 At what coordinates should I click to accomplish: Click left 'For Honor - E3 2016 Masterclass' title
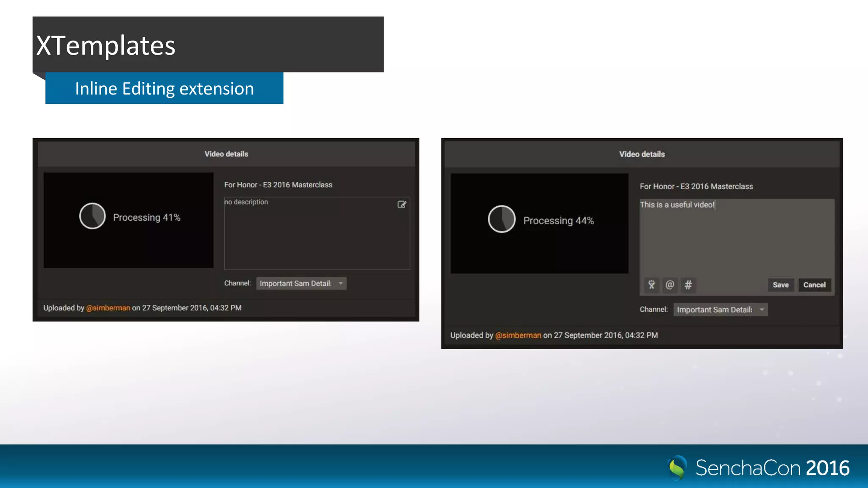pos(278,185)
